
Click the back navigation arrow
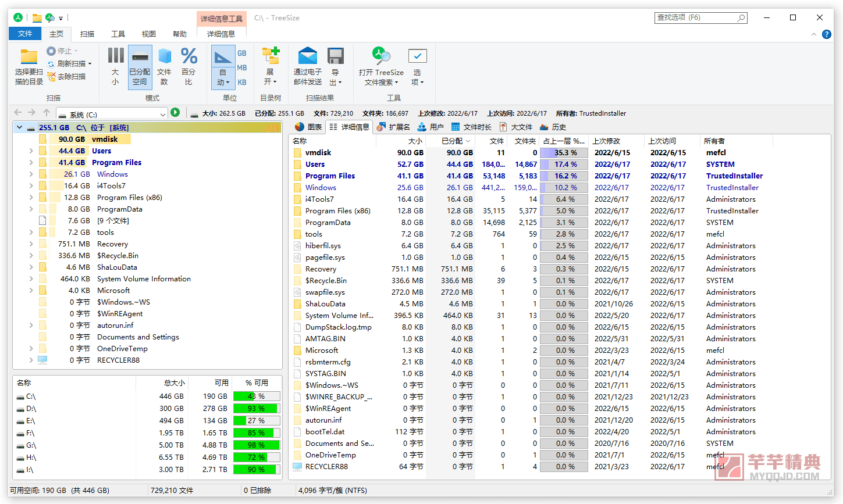(17, 113)
